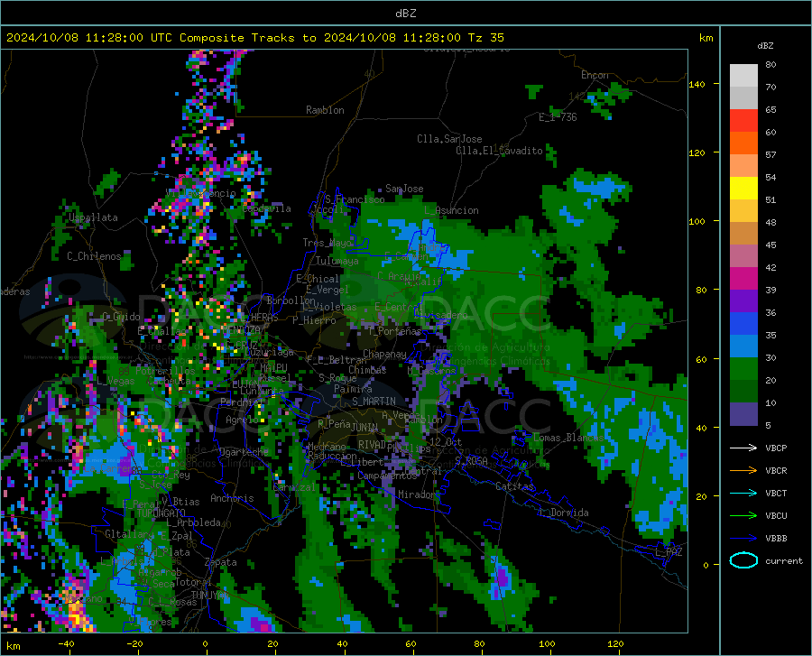This screenshot has width=812, height=656.
Task: Click the green VBCU arrow in legend
Action: (743, 516)
